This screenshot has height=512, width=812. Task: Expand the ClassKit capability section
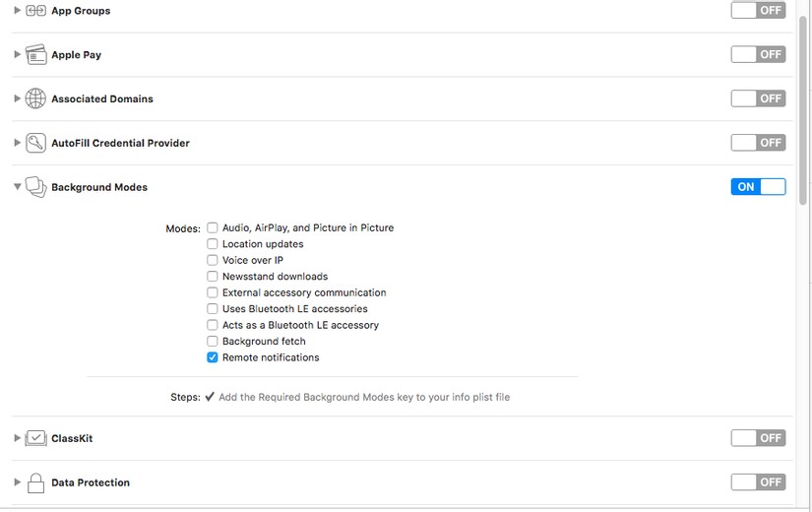tap(17, 438)
